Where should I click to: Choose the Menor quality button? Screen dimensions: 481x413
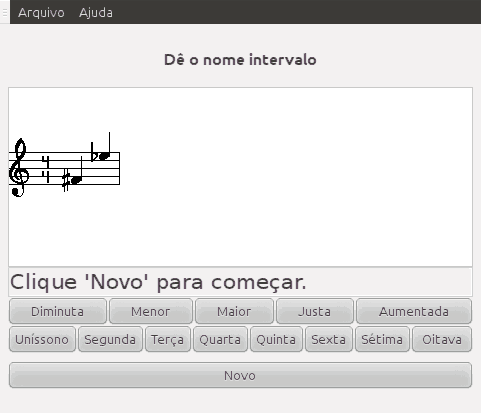151,311
